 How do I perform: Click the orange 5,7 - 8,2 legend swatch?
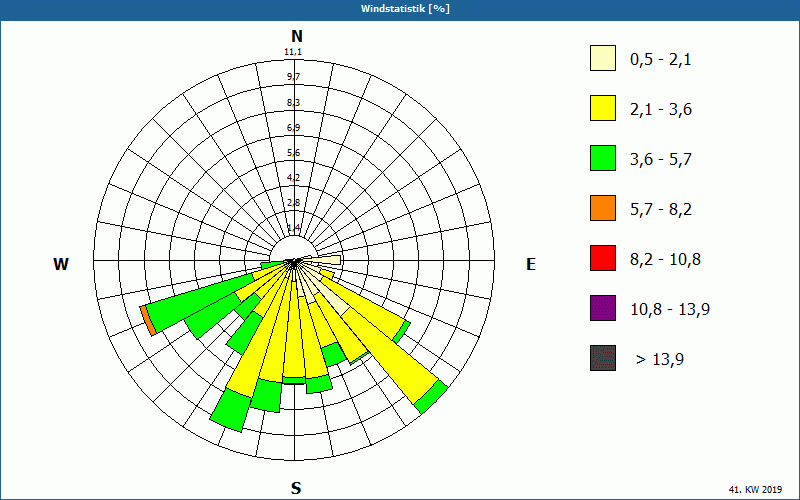point(603,208)
